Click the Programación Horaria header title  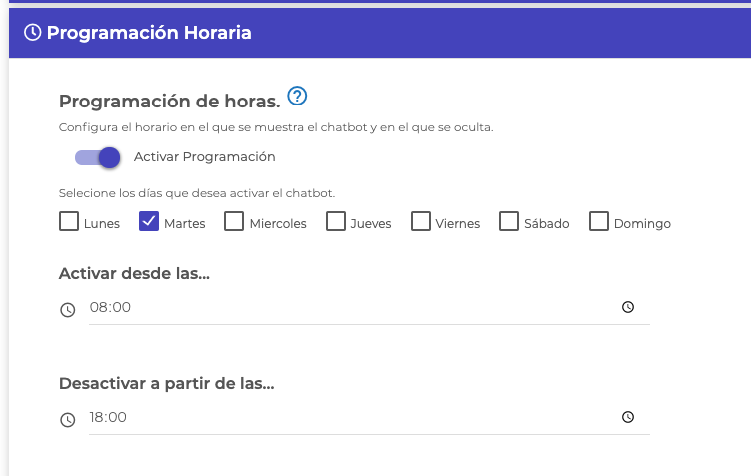pyautogui.click(x=149, y=33)
